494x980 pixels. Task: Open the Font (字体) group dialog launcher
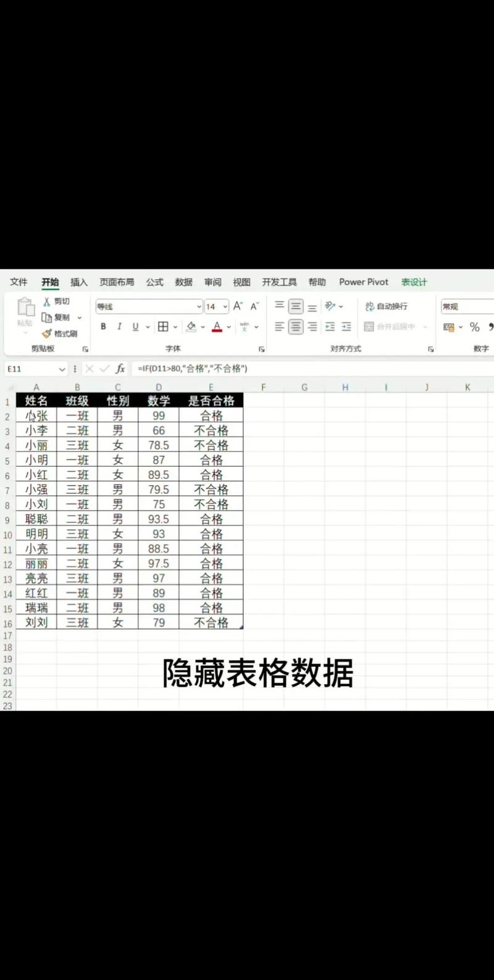[261, 350]
